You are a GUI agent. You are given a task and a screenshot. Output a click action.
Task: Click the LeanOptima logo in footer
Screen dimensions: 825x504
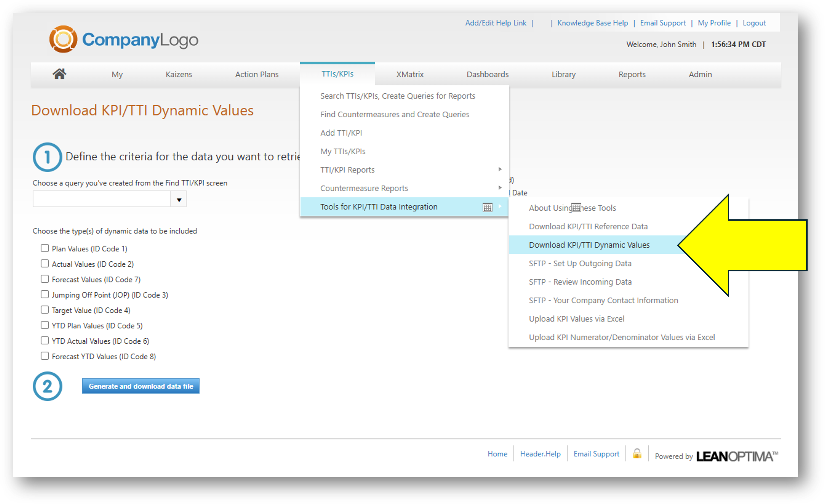tap(737, 456)
